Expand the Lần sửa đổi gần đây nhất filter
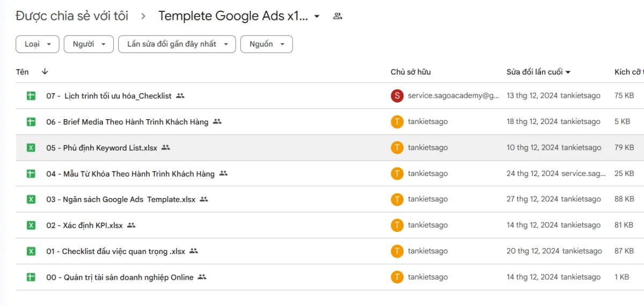 click(x=177, y=44)
